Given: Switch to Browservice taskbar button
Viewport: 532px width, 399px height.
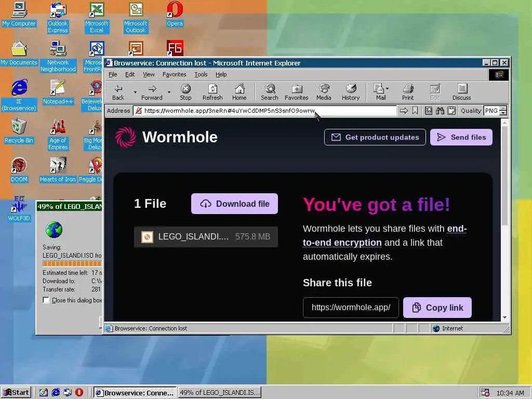Looking at the screenshot, I should tap(135, 393).
